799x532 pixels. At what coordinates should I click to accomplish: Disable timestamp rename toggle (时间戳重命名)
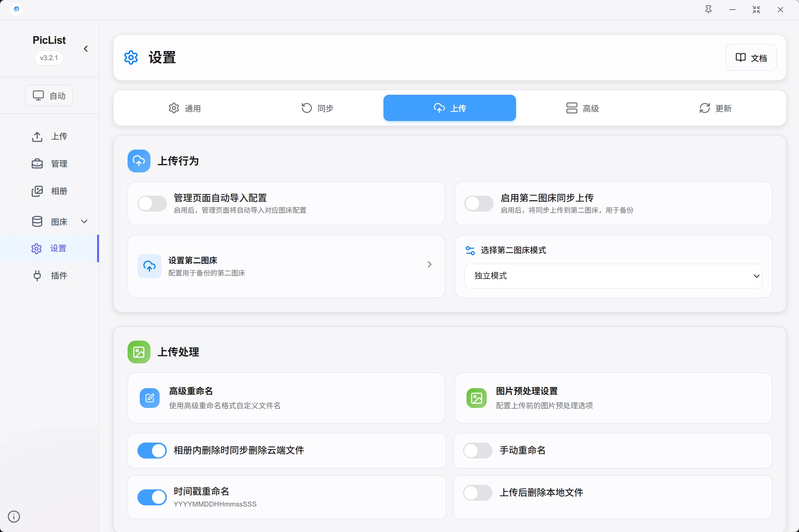pos(152,497)
